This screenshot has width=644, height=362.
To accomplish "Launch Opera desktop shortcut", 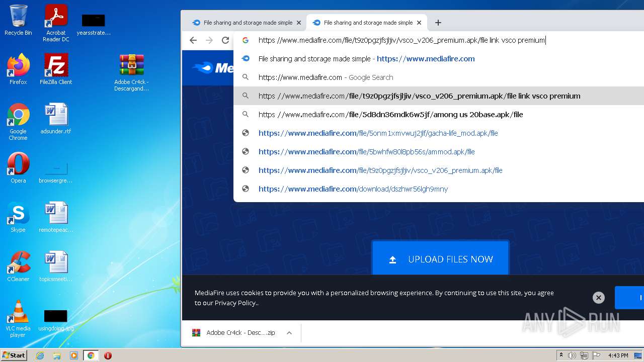I will [x=18, y=167].
